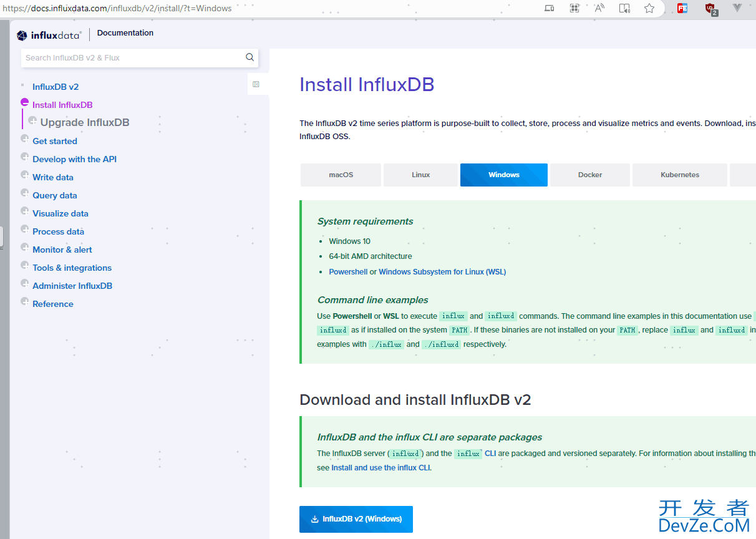Screen dimensions: 756x539
Task: Open Immersive Reader icon
Action: pyautogui.click(x=624, y=8)
